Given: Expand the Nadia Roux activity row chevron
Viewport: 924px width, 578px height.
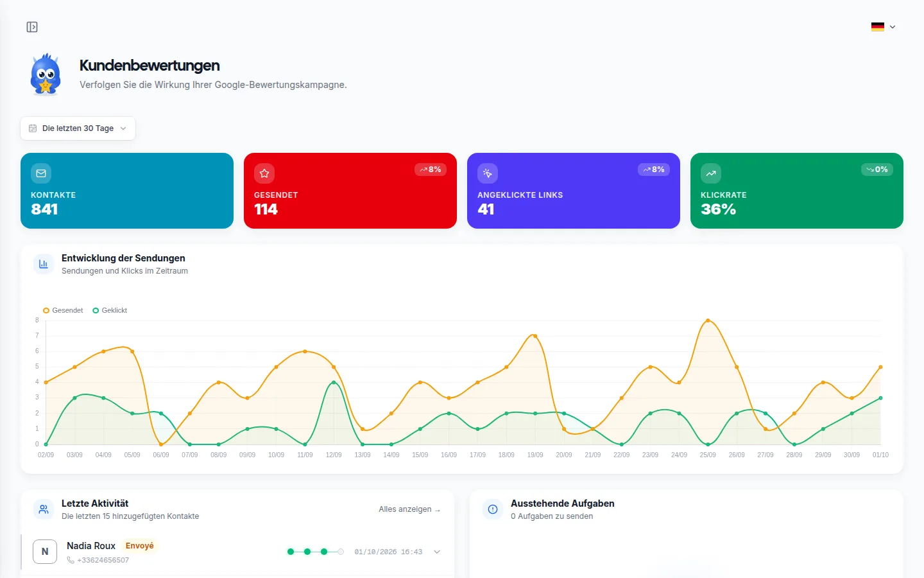Looking at the screenshot, I should (437, 552).
